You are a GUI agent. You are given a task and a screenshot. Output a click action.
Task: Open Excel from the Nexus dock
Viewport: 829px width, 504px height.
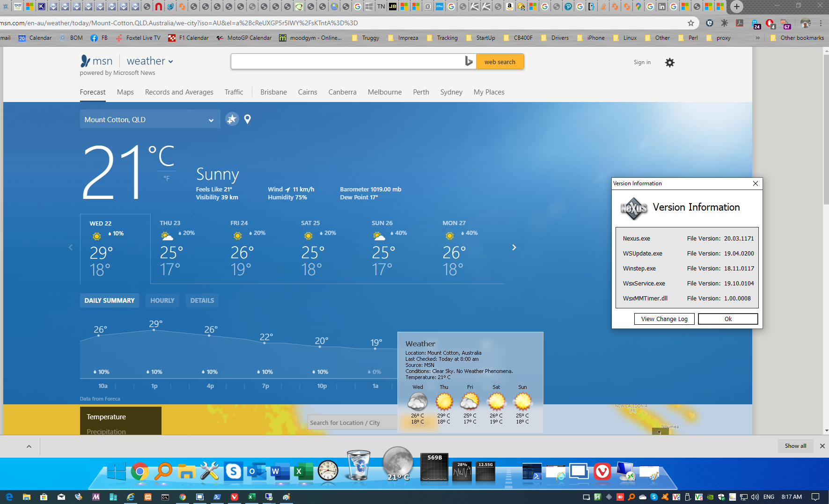(x=303, y=471)
